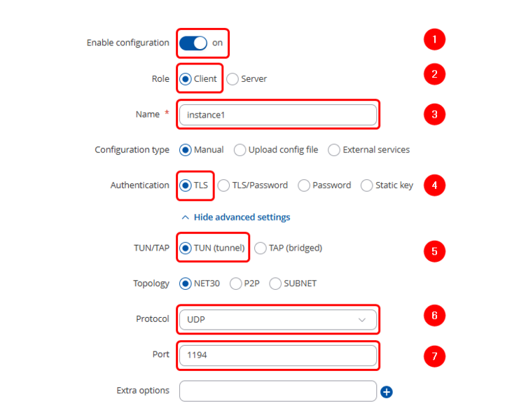Toggle the Enable configuration switch
The width and height of the screenshot is (512, 420).
pos(193,43)
